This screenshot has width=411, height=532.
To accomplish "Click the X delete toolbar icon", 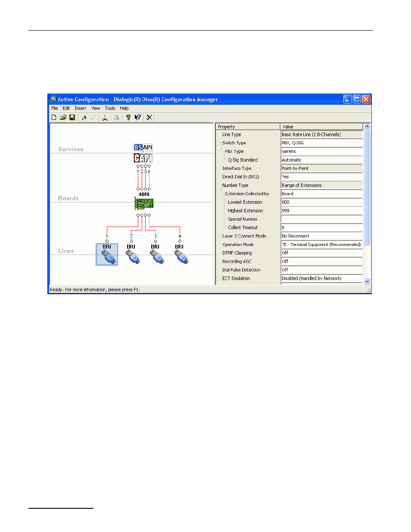I will tap(149, 117).
